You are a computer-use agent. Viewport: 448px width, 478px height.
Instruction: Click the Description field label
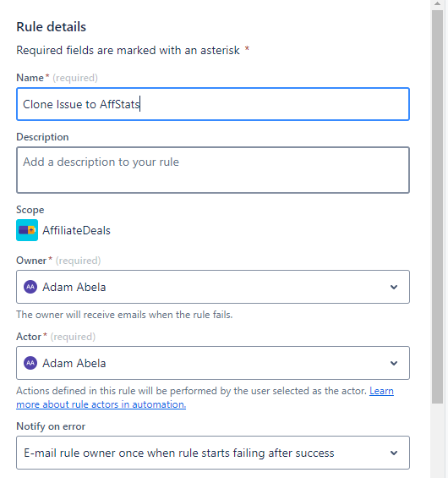click(42, 137)
